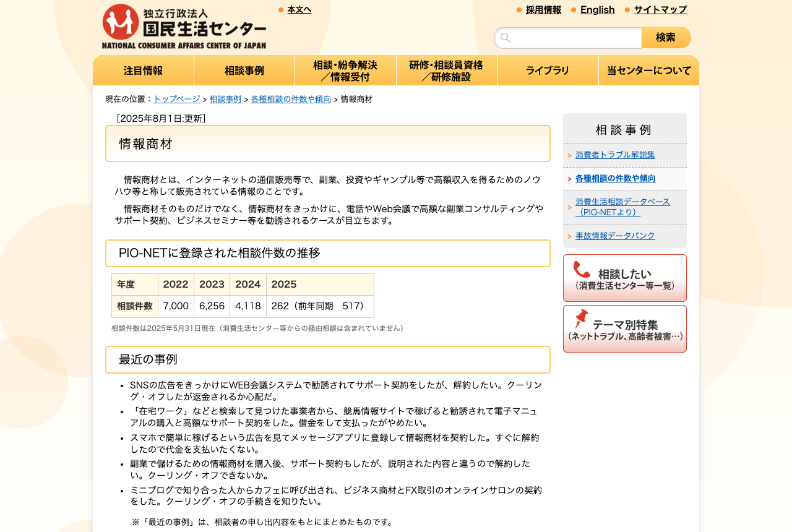The image size is (792, 532).
Task: Click the arrow marker beside 事故情報データバンク
Action: coord(569,236)
